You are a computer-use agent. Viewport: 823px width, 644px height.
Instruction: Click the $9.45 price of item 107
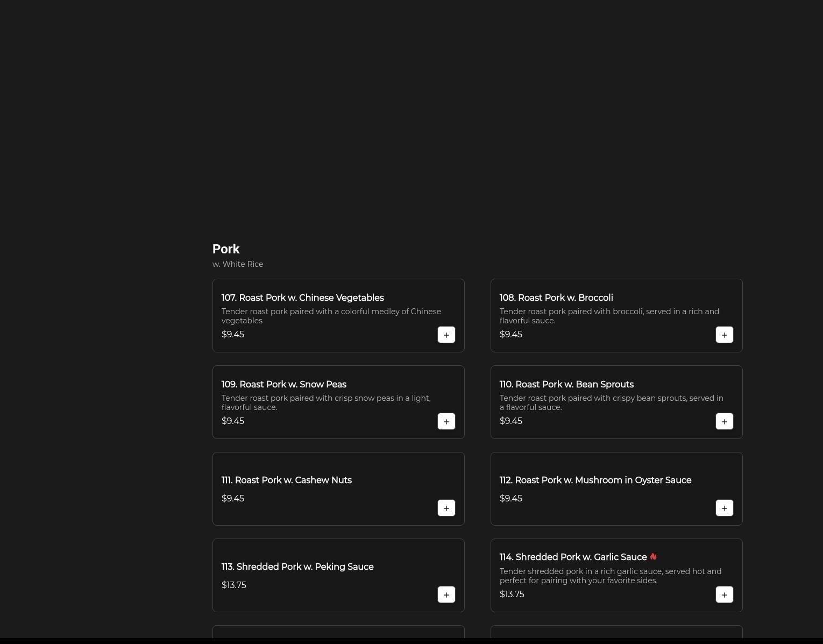(x=233, y=335)
